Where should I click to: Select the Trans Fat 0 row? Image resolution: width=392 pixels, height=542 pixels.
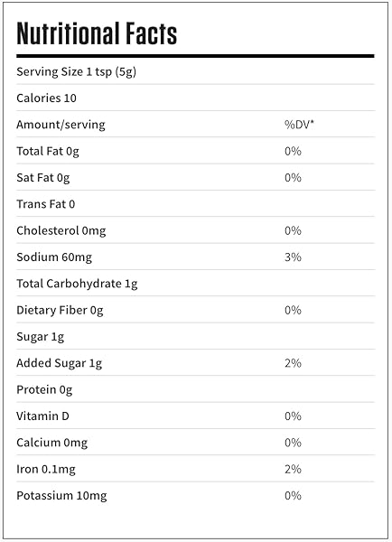pyautogui.click(x=195, y=204)
